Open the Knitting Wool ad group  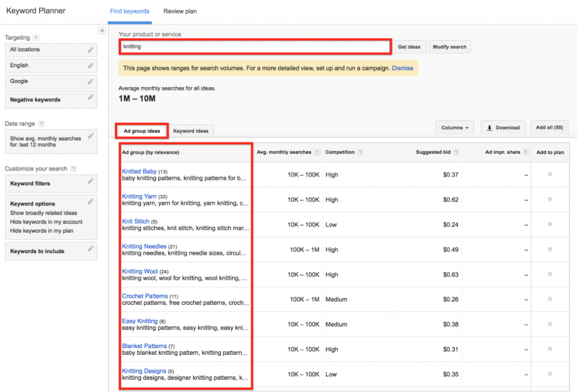[140, 271]
